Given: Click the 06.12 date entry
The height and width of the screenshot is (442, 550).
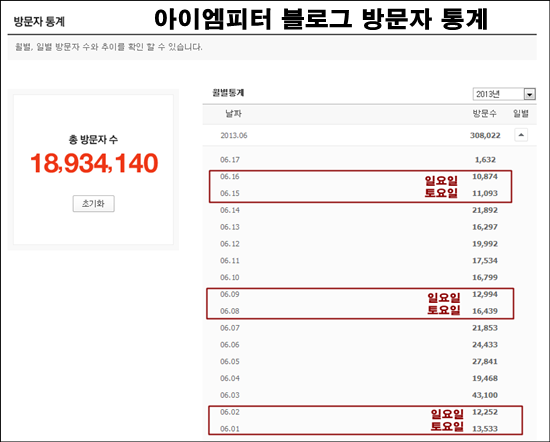Looking at the screenshot, I should 230,244.
